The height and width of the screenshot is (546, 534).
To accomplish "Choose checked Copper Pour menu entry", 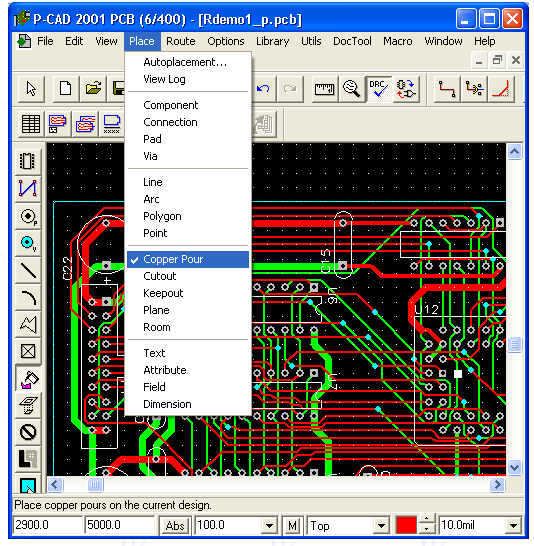I will click(x=188, y=259).
